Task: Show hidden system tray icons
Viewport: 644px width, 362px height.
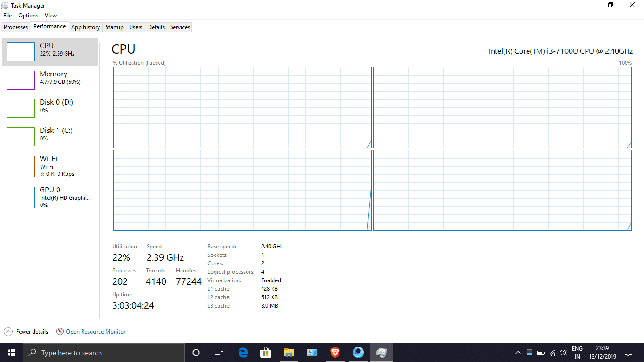Action: click(x=518, y=353)
